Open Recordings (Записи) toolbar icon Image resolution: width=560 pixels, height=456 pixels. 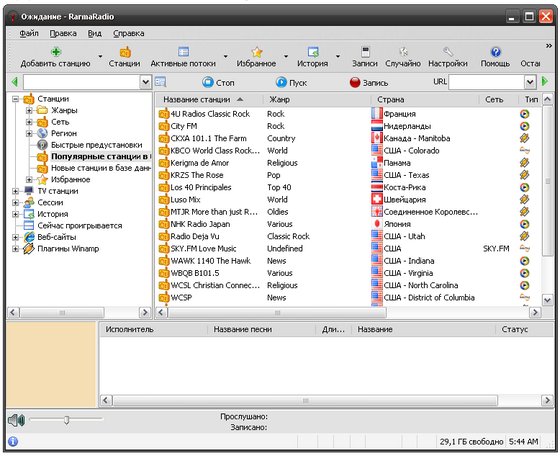click(x=365, y=52)
